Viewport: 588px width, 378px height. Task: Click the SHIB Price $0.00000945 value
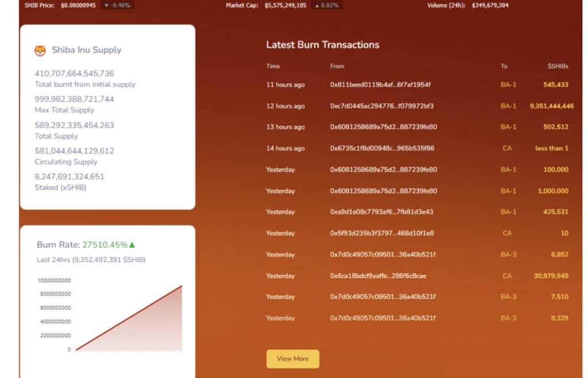[x=78, y=5]
